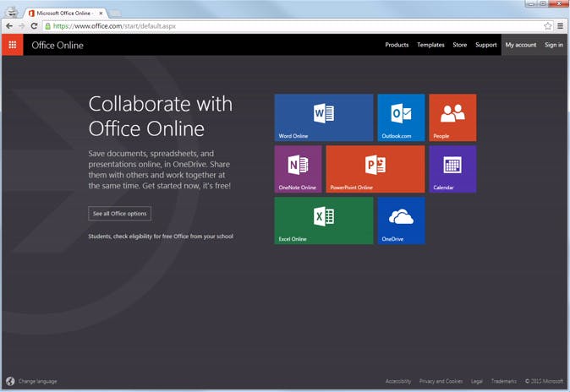Open the app launcher grid icon
Screen dimensions: 570x392
click(x=13, y=45)
